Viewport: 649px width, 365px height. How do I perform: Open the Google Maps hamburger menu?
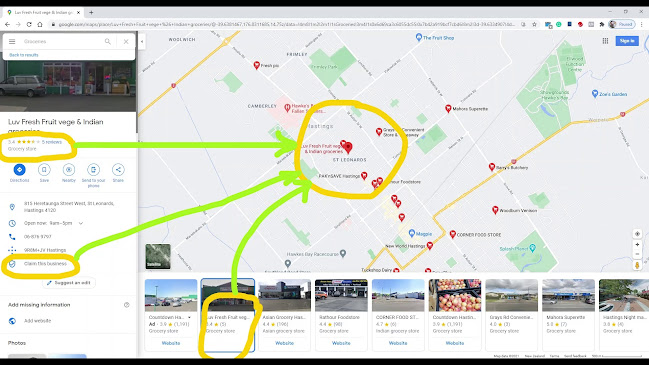point(12,41)
